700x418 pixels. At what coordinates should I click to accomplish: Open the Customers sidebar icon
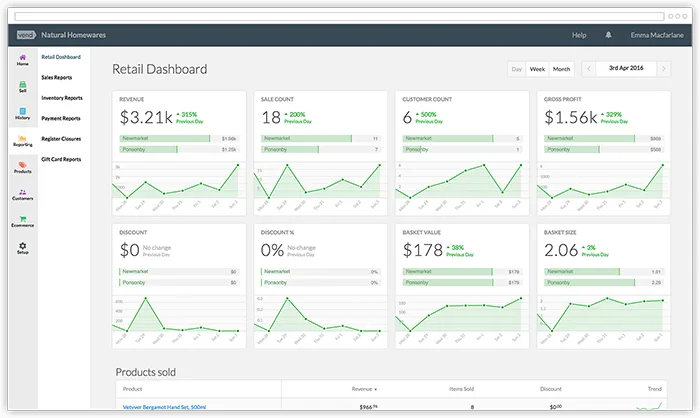point(23,194)
